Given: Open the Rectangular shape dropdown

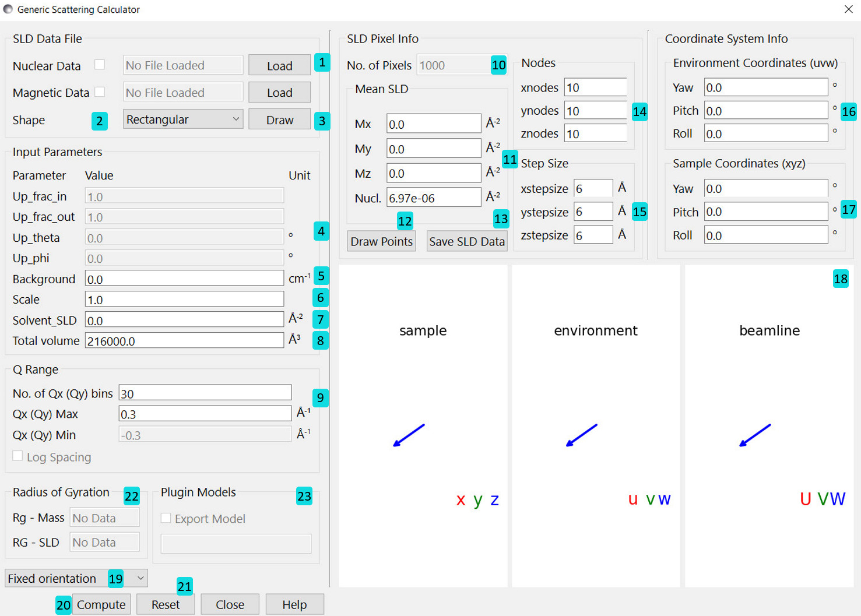Looking at the screenshot, I should (x=182, y=119).
